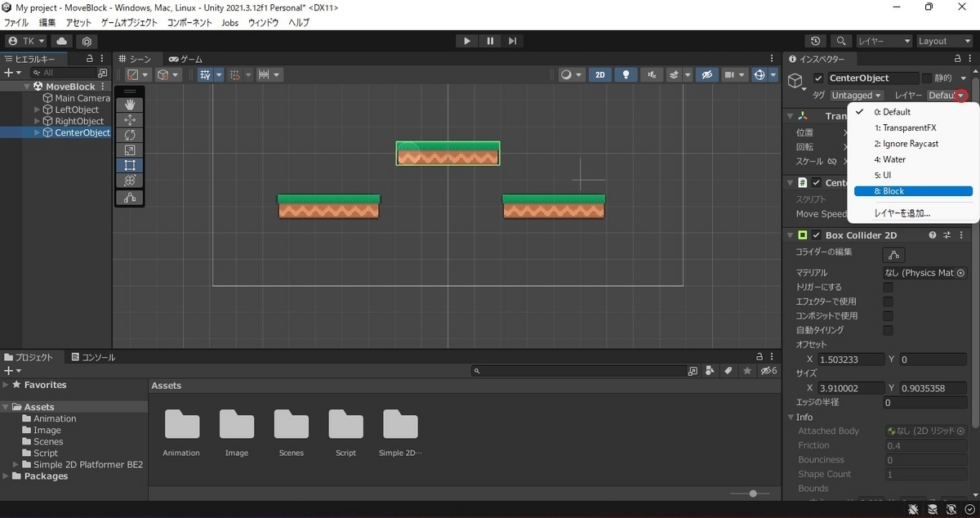980x518 pixels.
Task: Open the Untagged tag dropdown
Action: 856,96
